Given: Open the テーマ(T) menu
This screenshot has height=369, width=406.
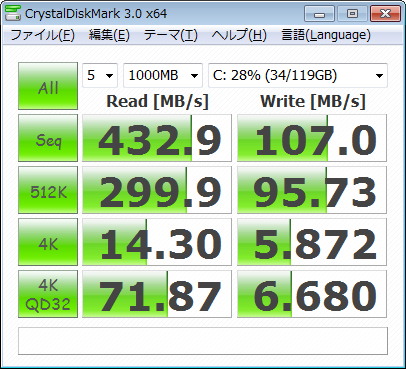Looking at the screenshot, I should [x=171, y=35].
